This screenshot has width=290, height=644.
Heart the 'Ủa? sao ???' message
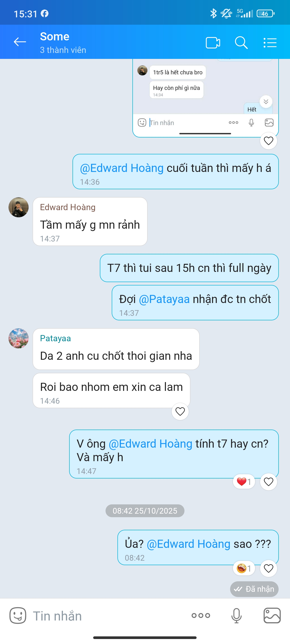[x=268, y=568]
